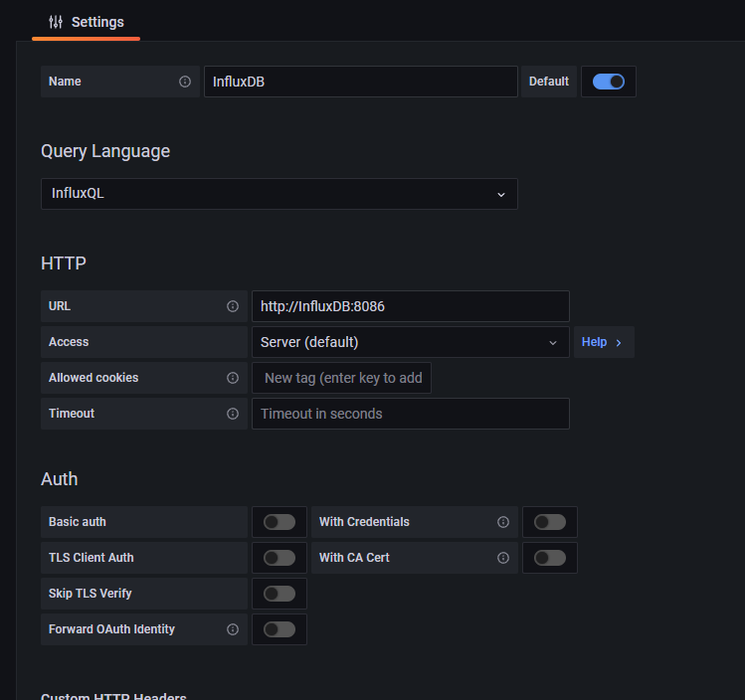Click the Auth section heading
Screen dimensions: 745x700
point(60,479)
